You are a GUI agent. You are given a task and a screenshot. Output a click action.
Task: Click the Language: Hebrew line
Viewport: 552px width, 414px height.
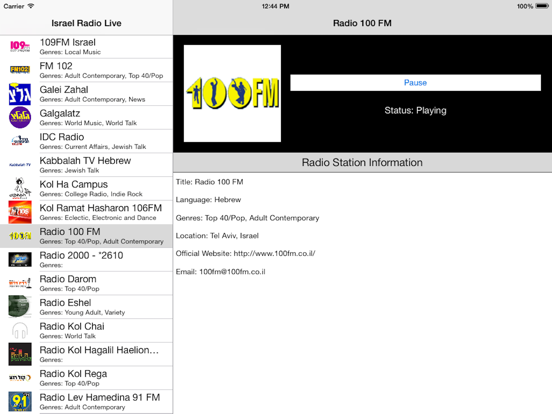[x=208, y=200]
